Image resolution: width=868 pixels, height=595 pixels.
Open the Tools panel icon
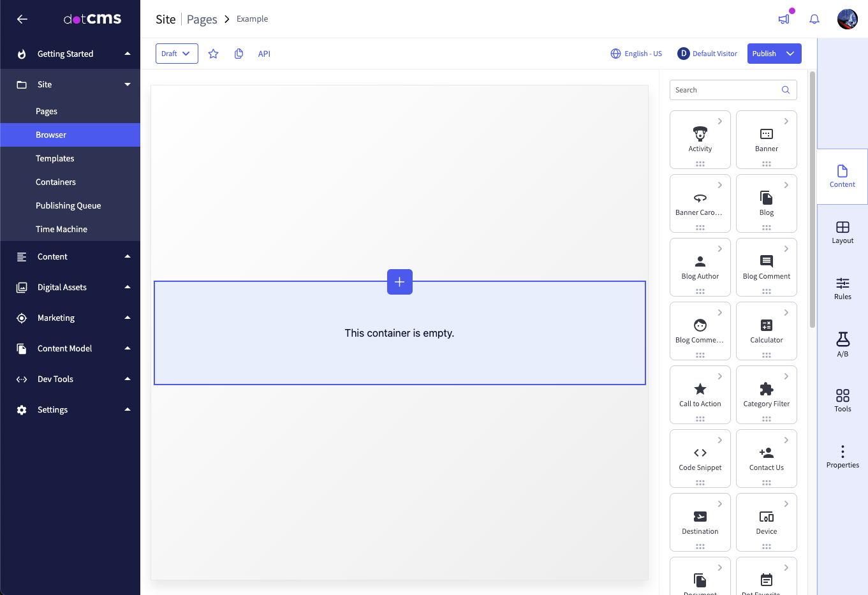[842, 400]
